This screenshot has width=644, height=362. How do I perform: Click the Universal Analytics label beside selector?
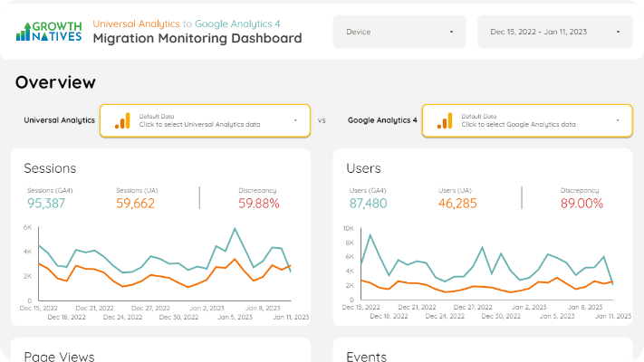coord(59,120)
